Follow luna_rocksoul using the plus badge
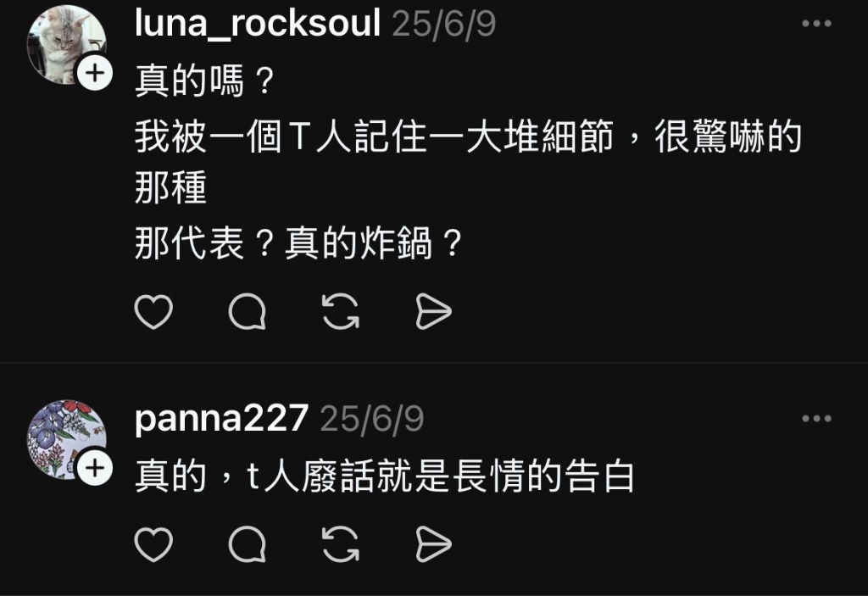868x596 pixels. coord(95,73)
